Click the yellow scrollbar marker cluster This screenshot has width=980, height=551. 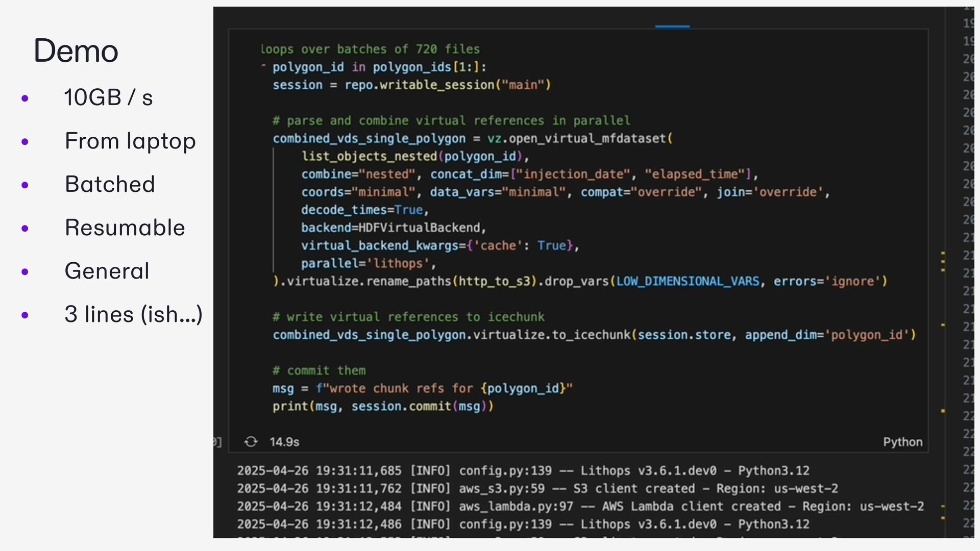tap(943, 261)
